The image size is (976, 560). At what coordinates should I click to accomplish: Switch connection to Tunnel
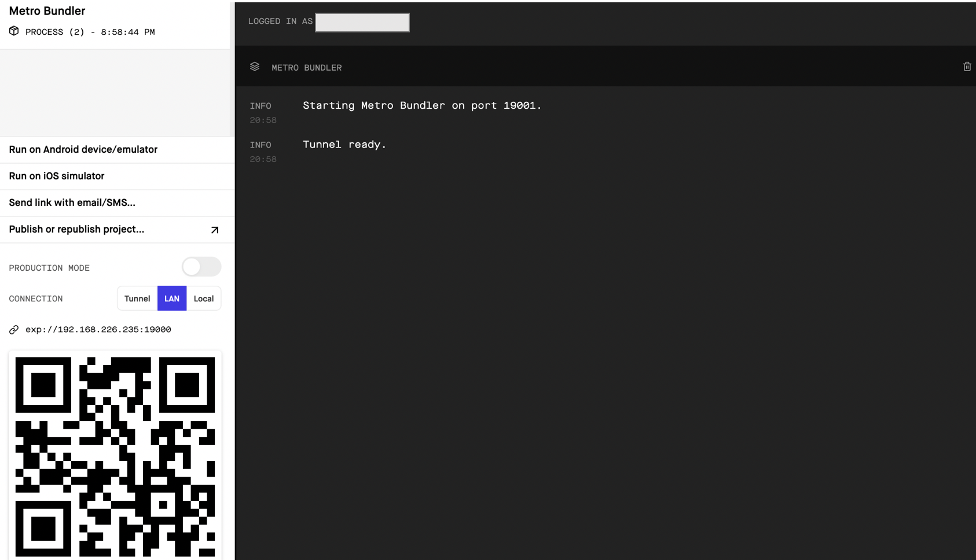(x=137, y=299)
